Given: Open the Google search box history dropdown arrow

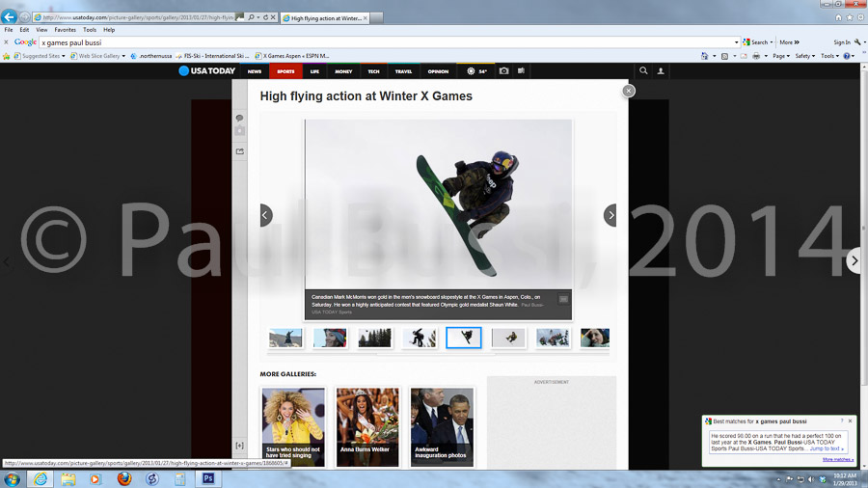Looking at the screenshot, I should (x=736, y=42).
